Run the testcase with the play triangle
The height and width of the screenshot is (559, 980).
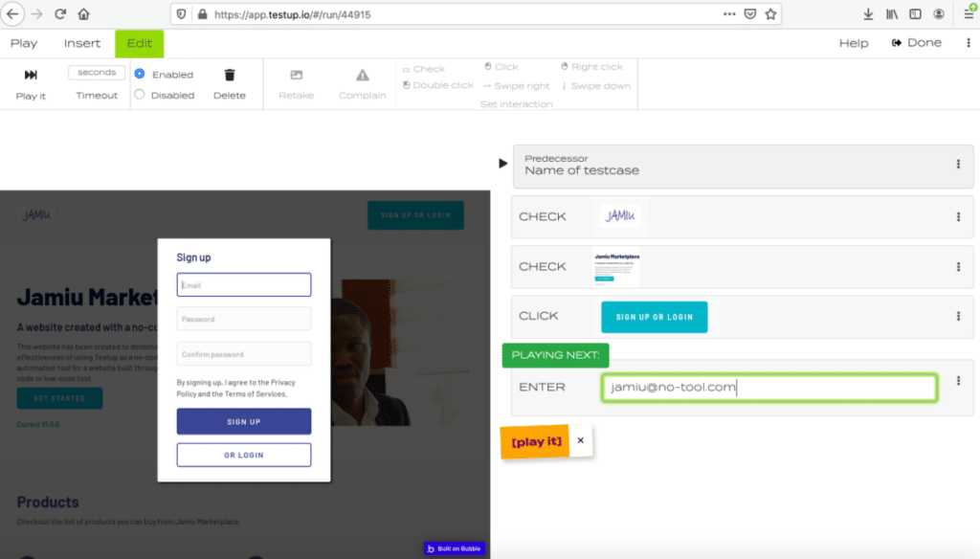(x=503, y=163)
